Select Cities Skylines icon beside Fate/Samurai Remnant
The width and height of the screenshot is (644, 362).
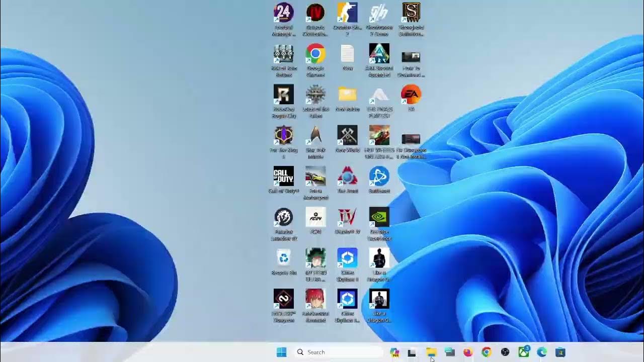pyautogui.click(x=347, y=306)
